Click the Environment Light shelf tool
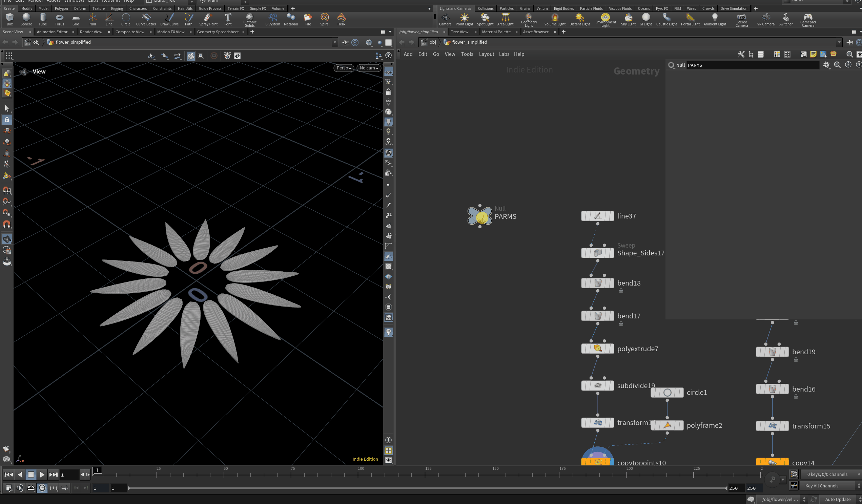Image resolution: width=862 pixels, height=504 pixels. click(605, 19)
